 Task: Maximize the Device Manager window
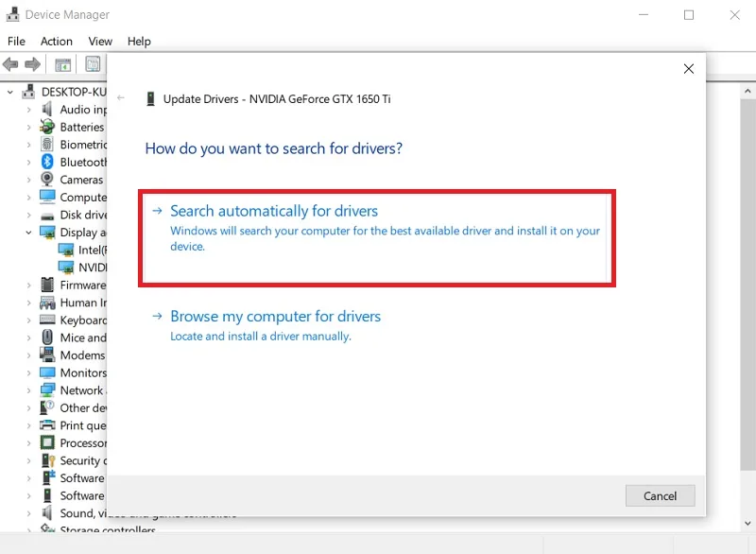(x=689, y=15)
